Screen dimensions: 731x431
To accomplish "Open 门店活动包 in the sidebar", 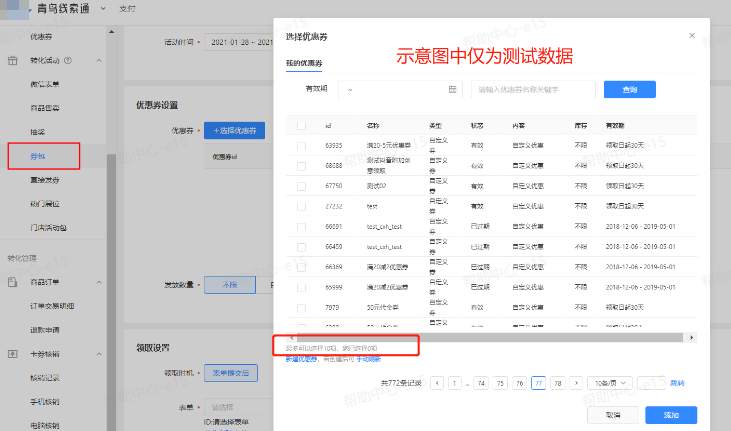I will coord(48,228).
